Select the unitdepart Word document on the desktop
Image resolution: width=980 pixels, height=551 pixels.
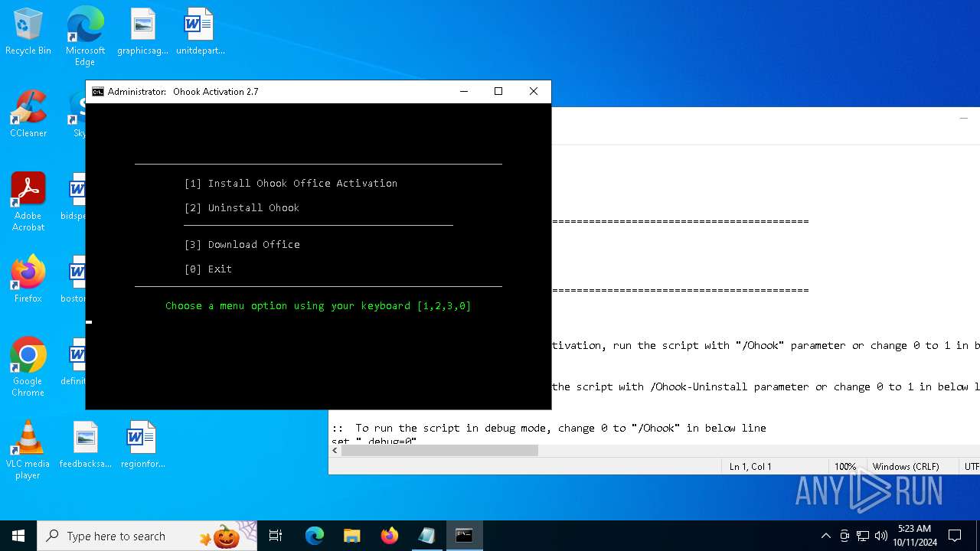(x=200, y=32)
